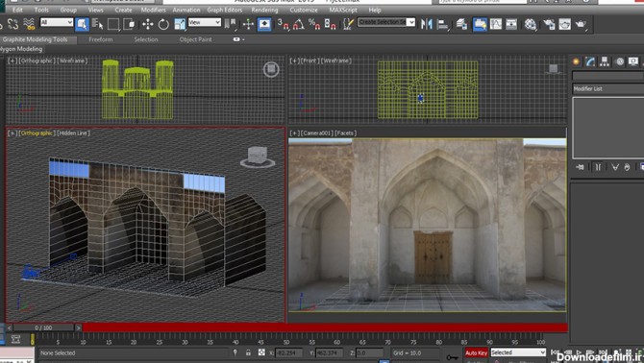Toggle the Spinner Snap button
644x363 pixels.
(x=331, y=24)
